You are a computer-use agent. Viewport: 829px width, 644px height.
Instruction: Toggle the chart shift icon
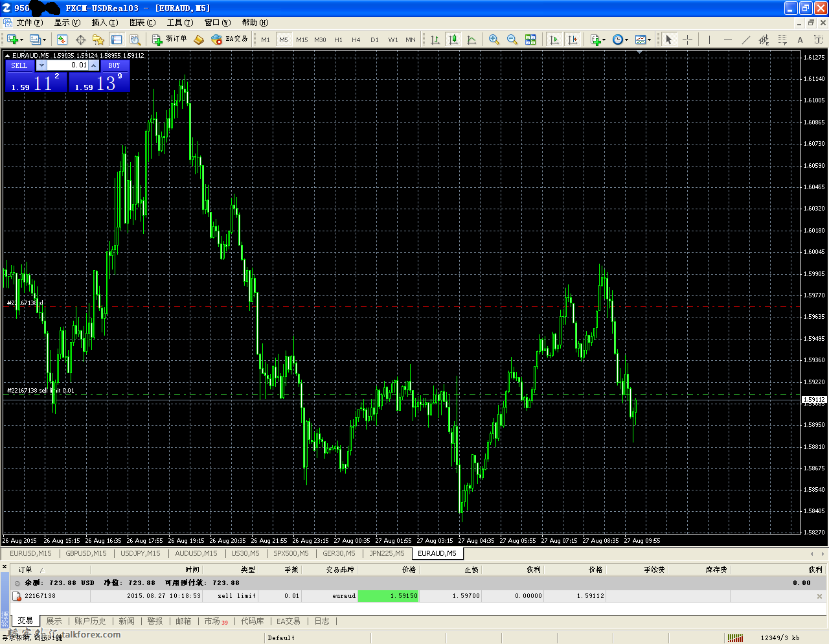coord(573,40)
